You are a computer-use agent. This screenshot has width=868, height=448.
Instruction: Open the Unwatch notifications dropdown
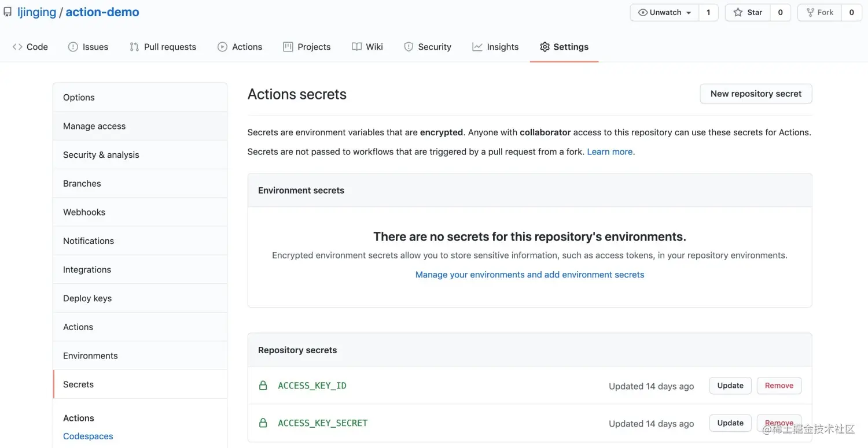(x=664, y=13)
